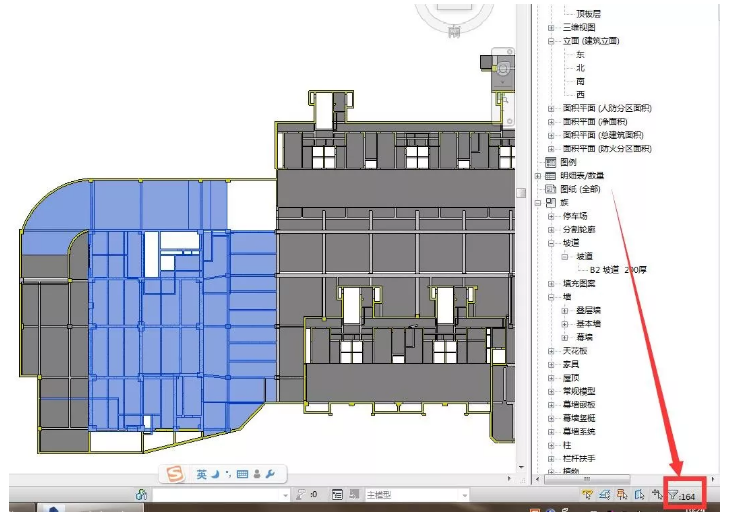Toggle the Select Elements by Face icon
The width and height of the screenshot is (730, 517).
click(640, 495)
